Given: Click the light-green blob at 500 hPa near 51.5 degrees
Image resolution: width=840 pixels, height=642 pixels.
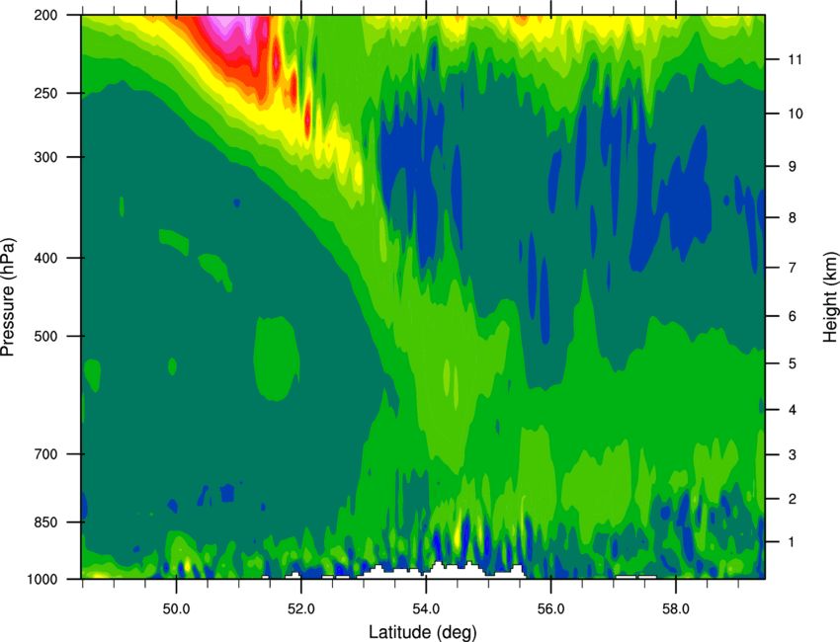Looking at the screenshot, I should coord(277,358).
